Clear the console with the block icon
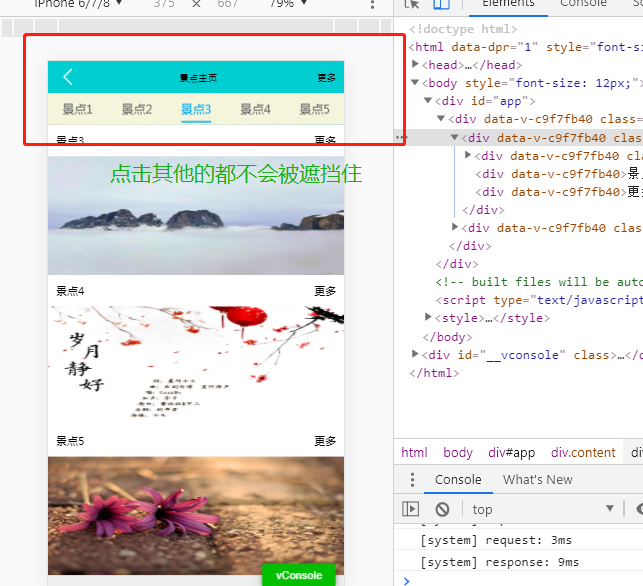The height and width of the screenshot is (586, 643). [442, 509]
